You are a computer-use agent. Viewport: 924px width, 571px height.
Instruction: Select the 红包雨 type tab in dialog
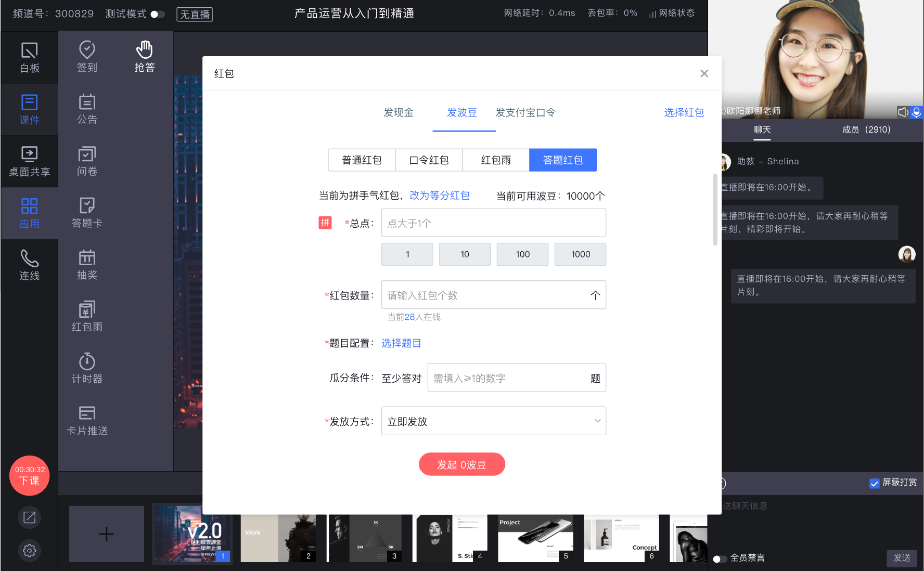[x=496, y=160]
